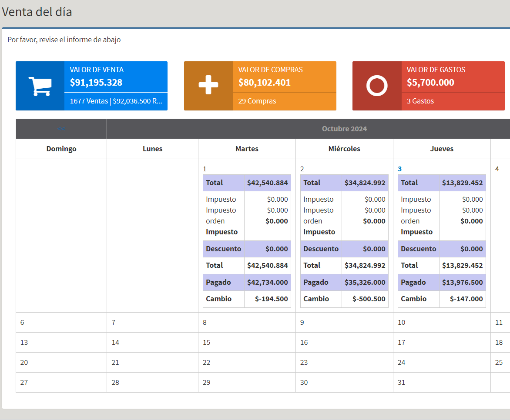Go to previous month with << arrow
This screenshot has height=420, width=510.
[61, 129]
